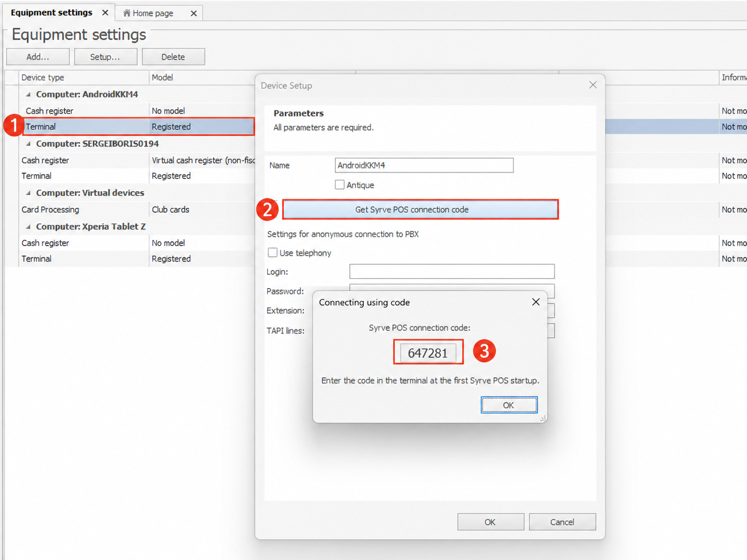Collapse the Computer: SERGEIBORIS0194 group
747x560 pixels.
(28, 144)
